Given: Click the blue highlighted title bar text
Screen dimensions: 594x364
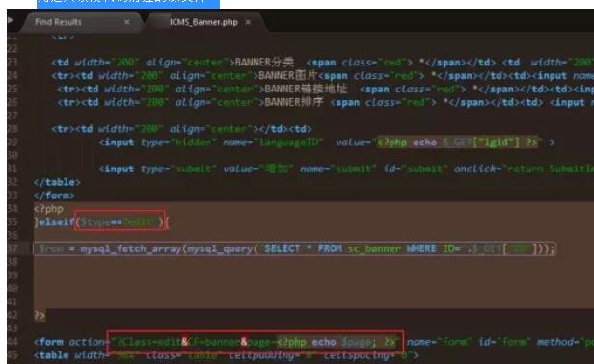Looking at the screenshot, I should pos(128,2).
